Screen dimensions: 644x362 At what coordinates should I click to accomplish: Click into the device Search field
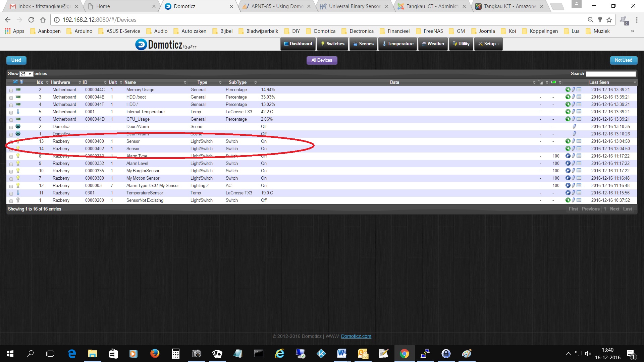click(x=610, y=74)
